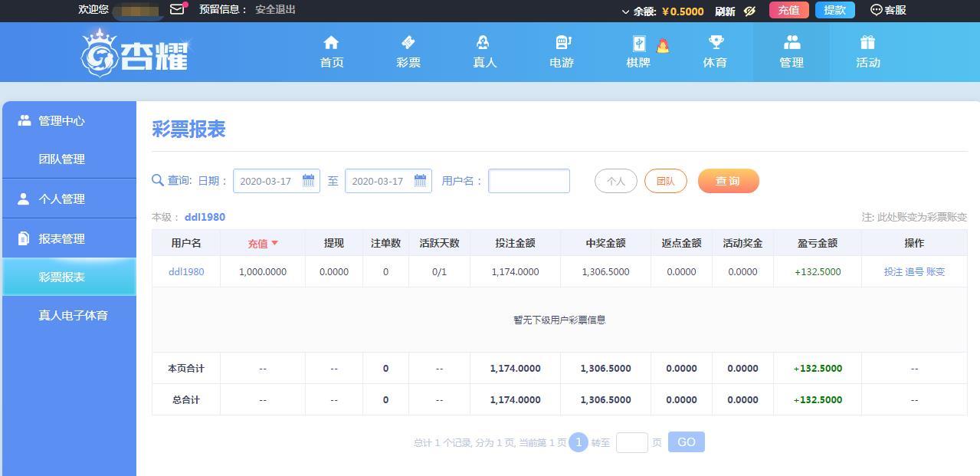Click the 杏耀 site logo
This screenshot has width=980, height=476.
click(x=136, y=53)
